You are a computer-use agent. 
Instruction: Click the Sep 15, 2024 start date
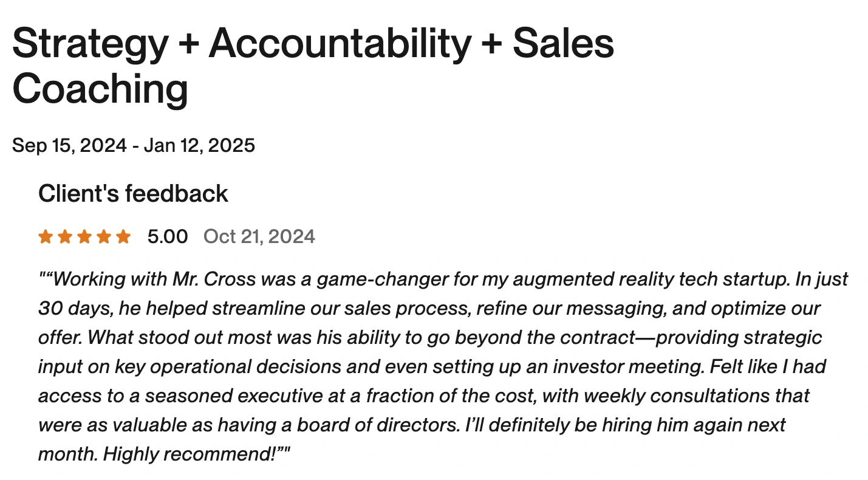coord(70,146)
